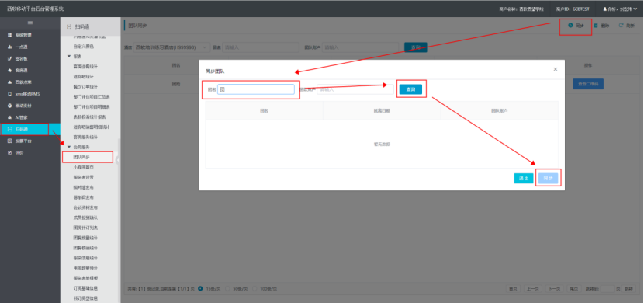Open 小程序首页 in the submenu
The height and width of the screenshot is (303, 644).
point(84,167)
